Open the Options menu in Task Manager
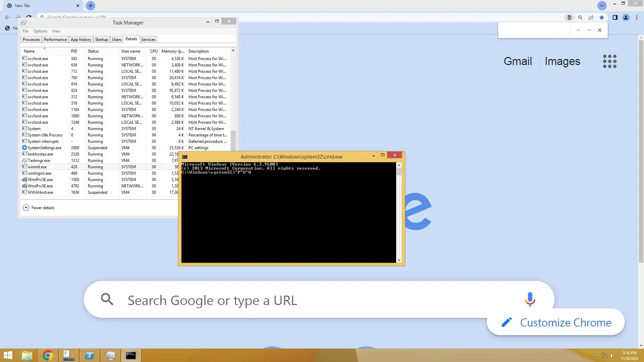This screenshot has width=644, height=362. (40, 31)
